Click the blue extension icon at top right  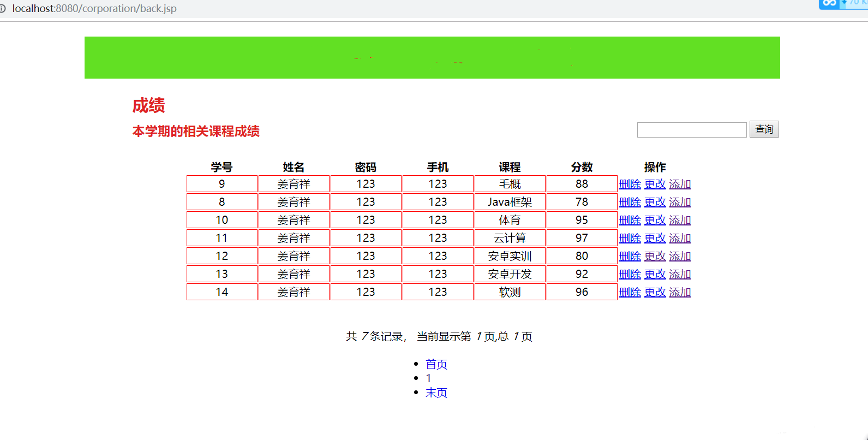829,4
